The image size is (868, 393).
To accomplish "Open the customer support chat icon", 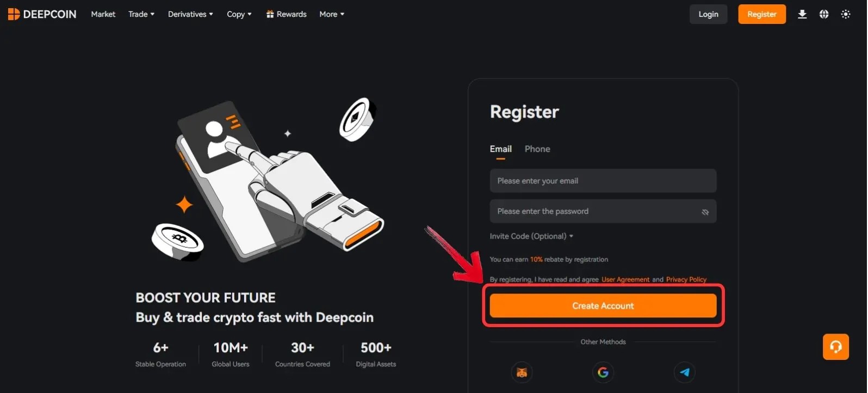I will 836,347.
